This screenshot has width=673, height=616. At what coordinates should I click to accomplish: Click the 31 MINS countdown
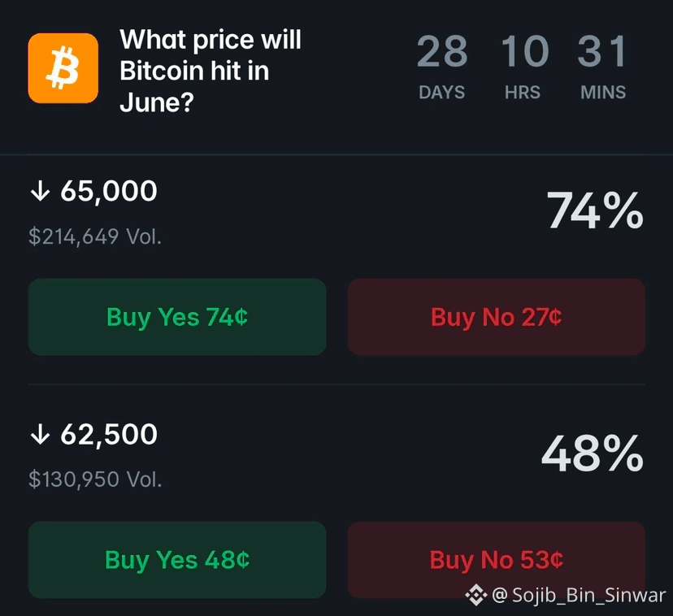click(602, 67)
